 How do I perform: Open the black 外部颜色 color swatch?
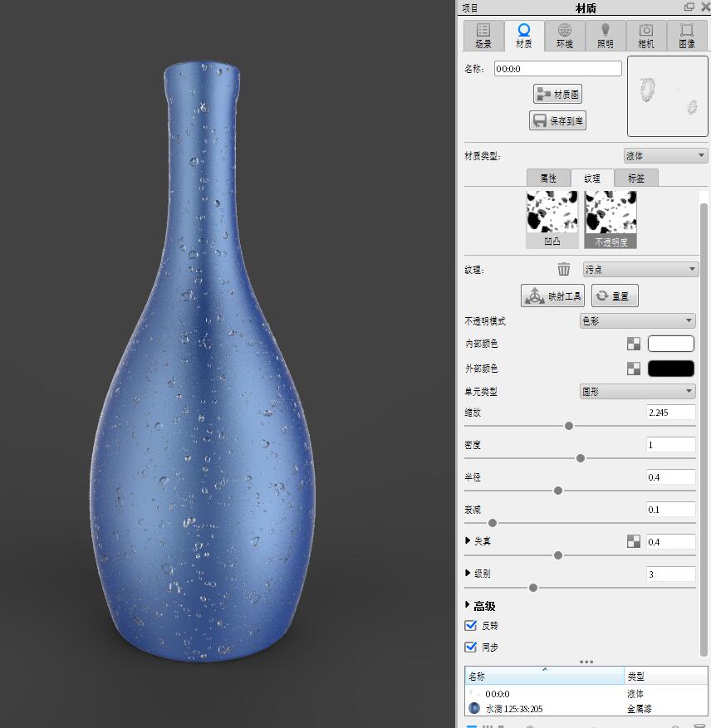tap(671, 369)
